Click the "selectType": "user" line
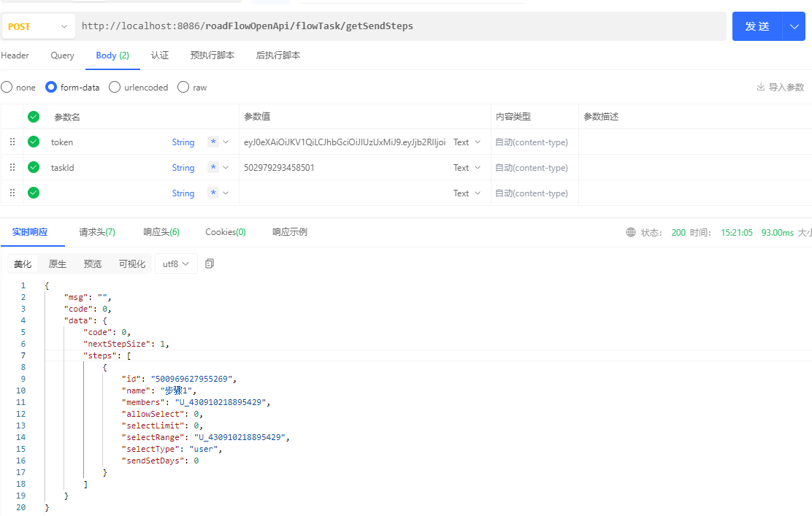This screenshot has width=812, height=516. pos(172,449)
